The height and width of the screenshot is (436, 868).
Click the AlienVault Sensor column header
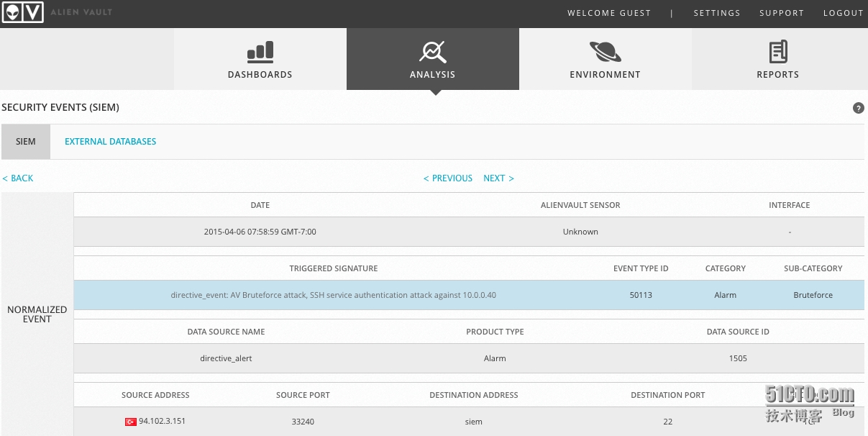(x=580, y=205)
